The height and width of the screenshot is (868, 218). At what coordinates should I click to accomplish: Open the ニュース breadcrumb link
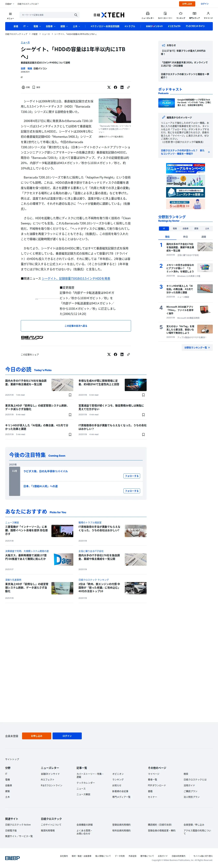(x=46, y=34)
